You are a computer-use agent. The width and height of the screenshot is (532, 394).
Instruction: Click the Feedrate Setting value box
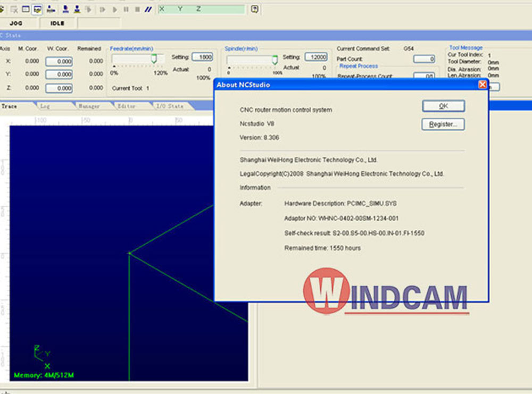pyautogui.click(x=202, y=57)
